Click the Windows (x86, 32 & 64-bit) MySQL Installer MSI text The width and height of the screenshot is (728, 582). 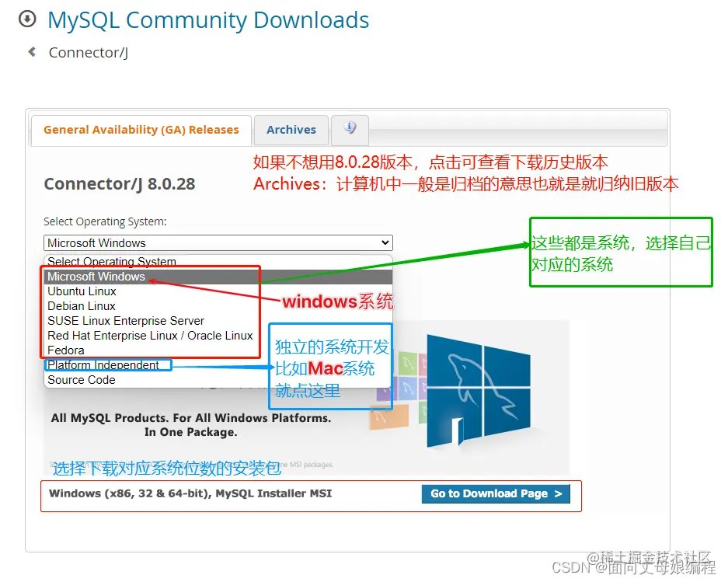point(190,493)
